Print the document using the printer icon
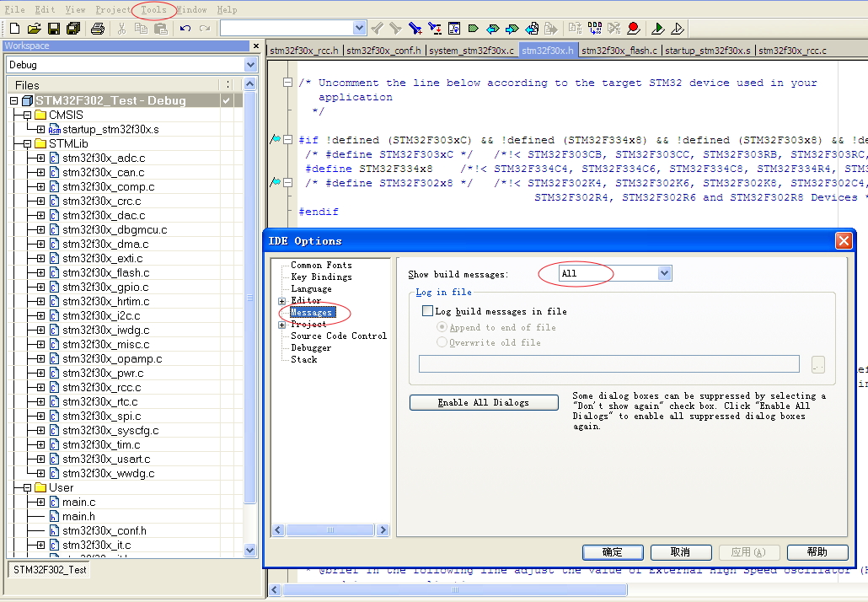Viewport: 868px width, 602px height. [98, 29]
